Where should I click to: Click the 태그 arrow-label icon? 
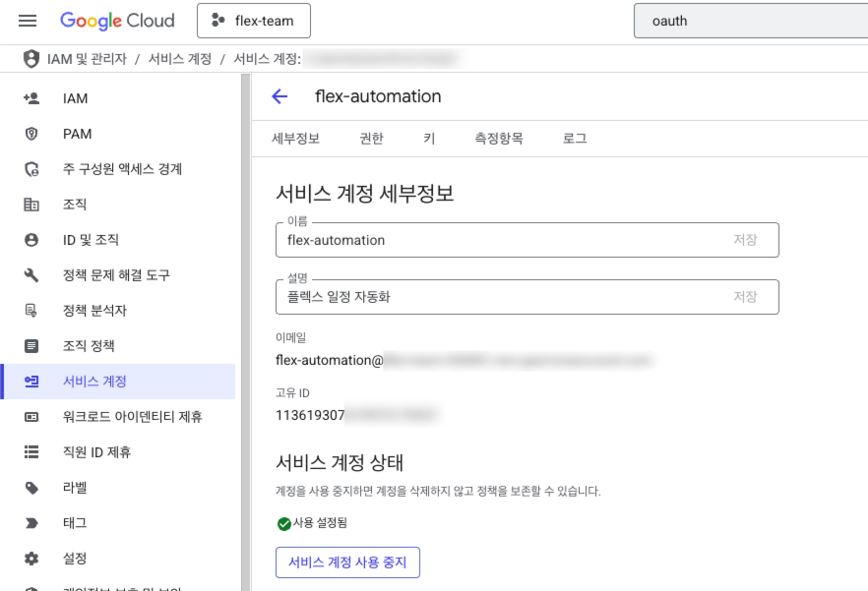click(31, 523)
